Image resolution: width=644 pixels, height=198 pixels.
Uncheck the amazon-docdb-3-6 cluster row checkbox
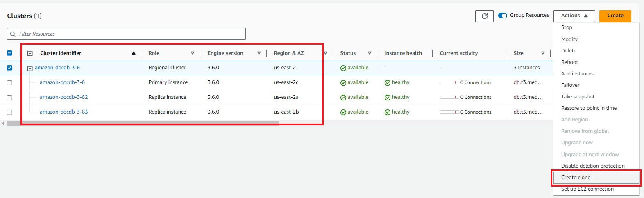(x=10, y=68)
